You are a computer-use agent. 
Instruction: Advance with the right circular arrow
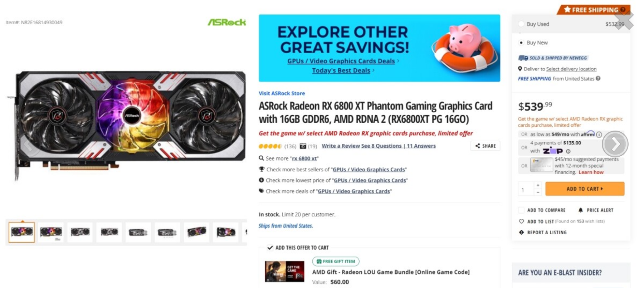tap(615, 144)
